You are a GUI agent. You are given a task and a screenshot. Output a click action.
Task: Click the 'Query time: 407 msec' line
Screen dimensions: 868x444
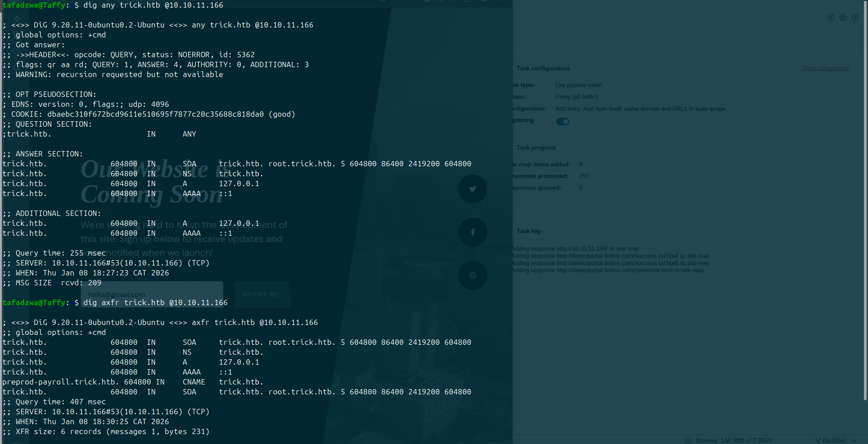pos(54,402)
